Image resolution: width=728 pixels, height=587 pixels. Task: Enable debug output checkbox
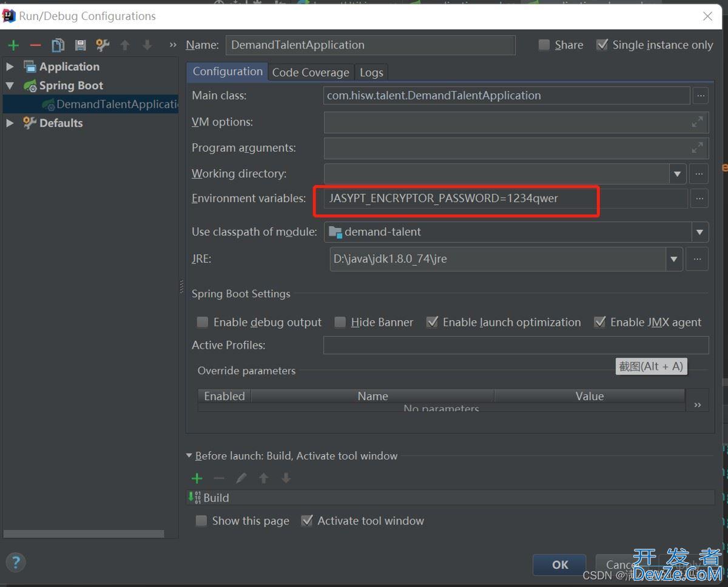203,322
